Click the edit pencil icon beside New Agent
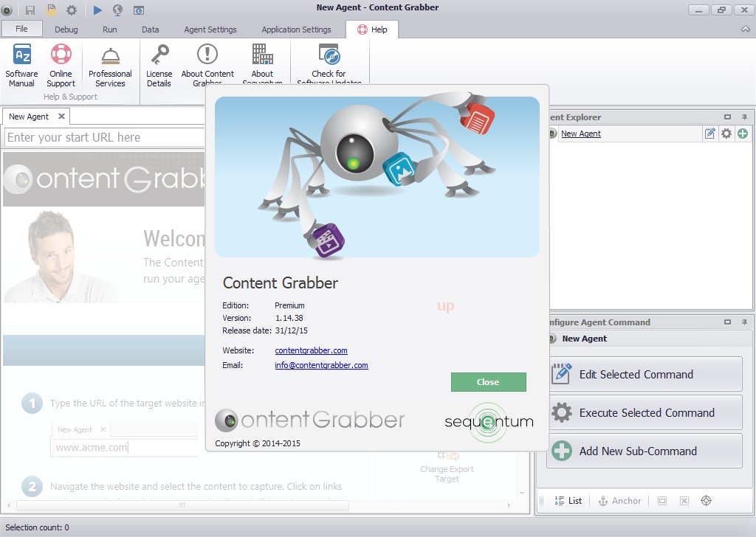The image size is (756, 537). click(x=710, y=134)
